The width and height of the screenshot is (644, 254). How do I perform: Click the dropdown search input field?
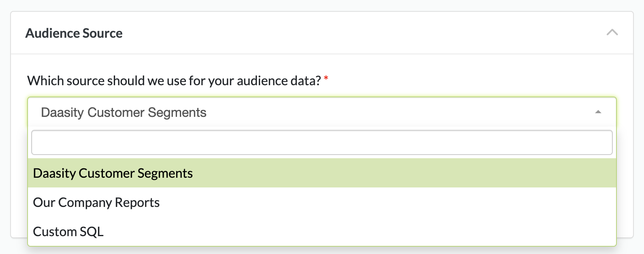coord(322,142)
